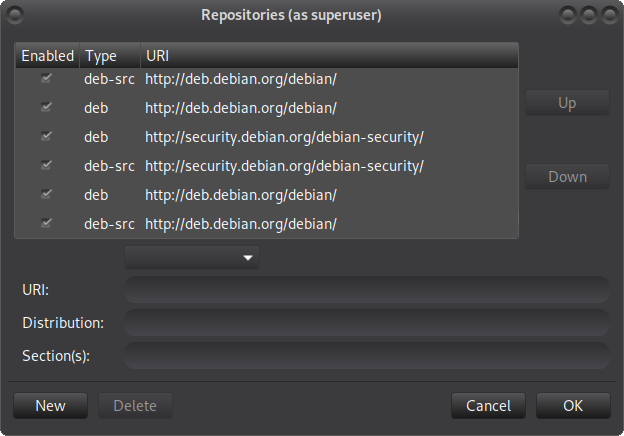624x436 pixels.
Task: Toggle the first deb-src checkbox in list
Action: coord(46,78)
